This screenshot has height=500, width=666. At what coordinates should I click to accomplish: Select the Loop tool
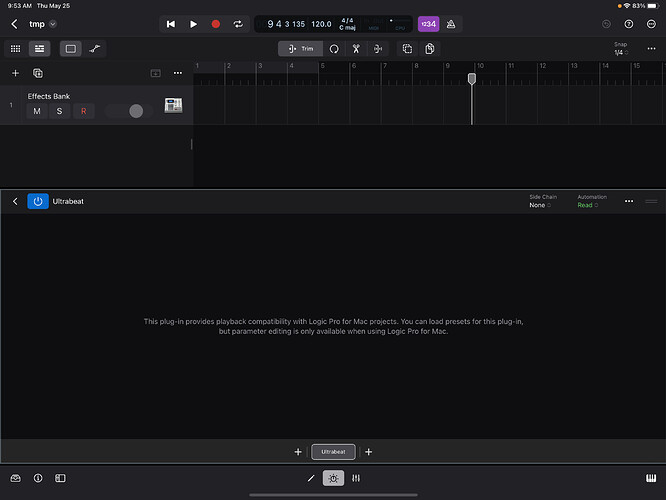click(334, 49)
